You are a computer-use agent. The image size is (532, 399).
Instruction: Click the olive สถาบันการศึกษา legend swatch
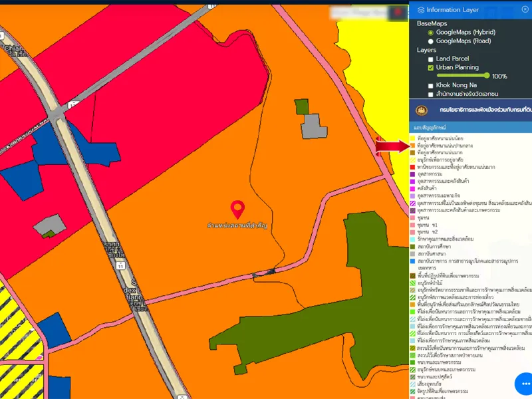(413, 246)
